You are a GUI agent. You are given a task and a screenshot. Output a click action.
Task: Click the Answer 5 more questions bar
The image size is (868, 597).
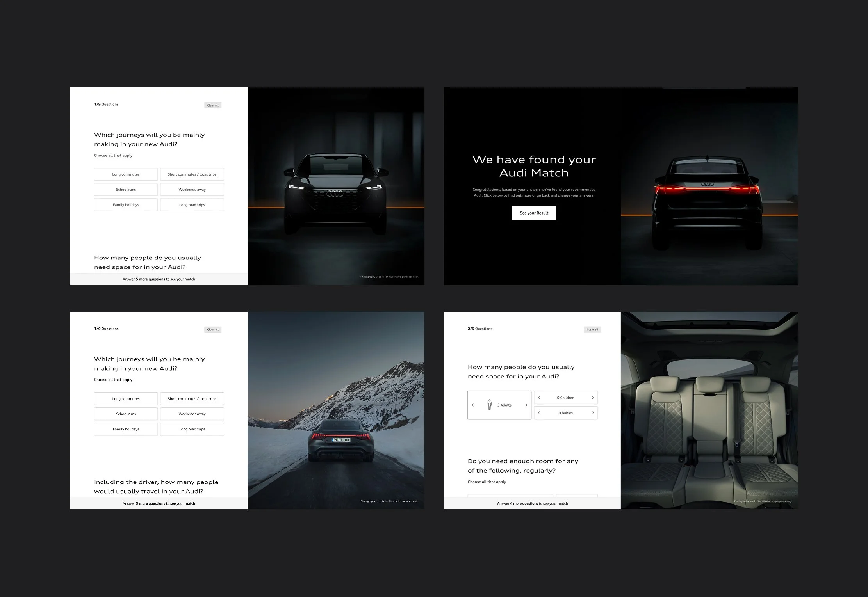point(159,279)
